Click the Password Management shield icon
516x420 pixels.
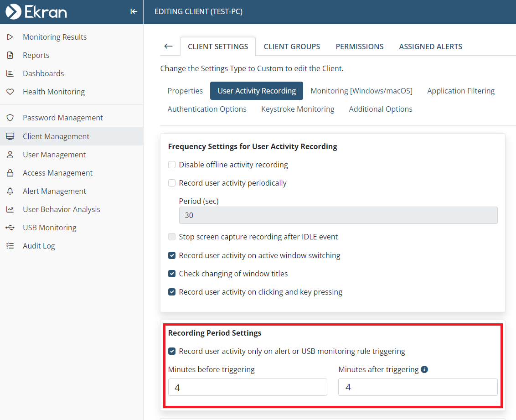pos(10,118)
